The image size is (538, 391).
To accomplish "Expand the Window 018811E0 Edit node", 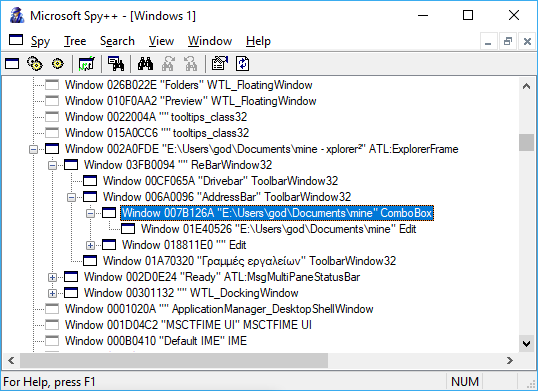I will 90,245.
